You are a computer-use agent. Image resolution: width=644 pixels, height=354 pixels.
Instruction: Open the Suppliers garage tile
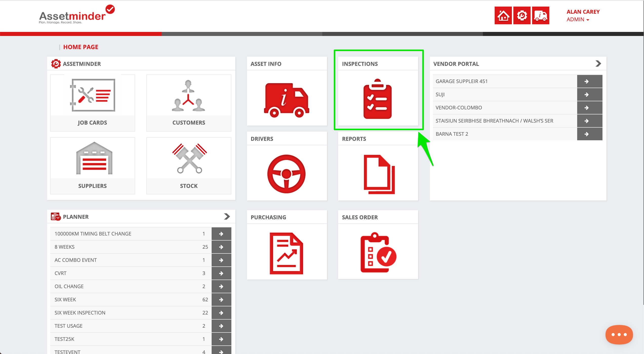93,166
